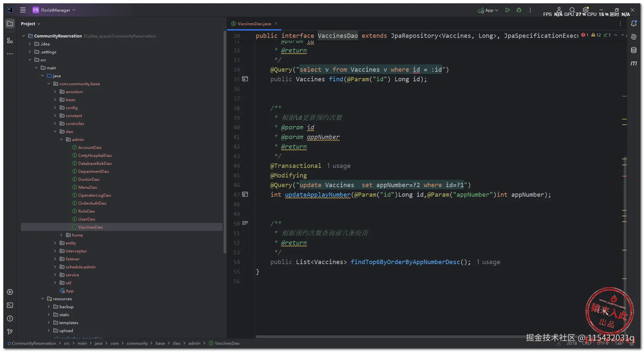Open the Search Everywhere magnifier
The height and width of the screenshot is (352, 644).
tap(572, 10)
